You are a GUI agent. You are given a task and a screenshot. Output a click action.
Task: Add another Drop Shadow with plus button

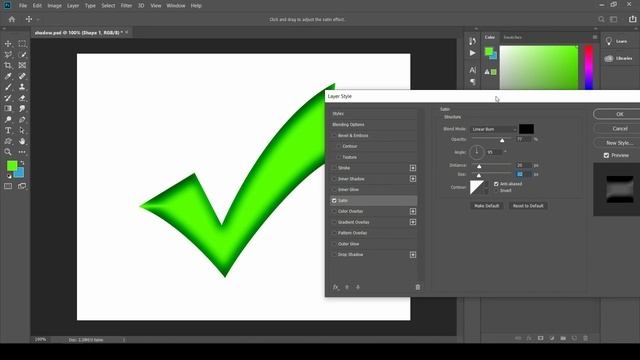tap(413, 255)
